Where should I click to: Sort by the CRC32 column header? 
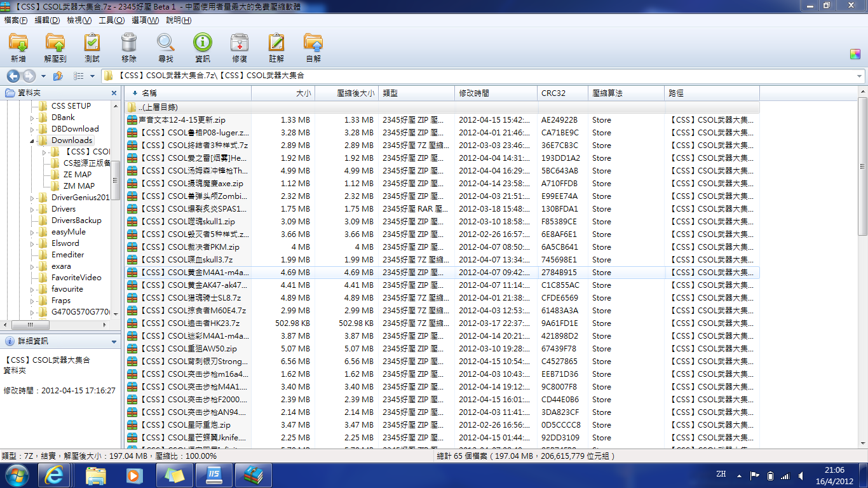click(563, 93)
